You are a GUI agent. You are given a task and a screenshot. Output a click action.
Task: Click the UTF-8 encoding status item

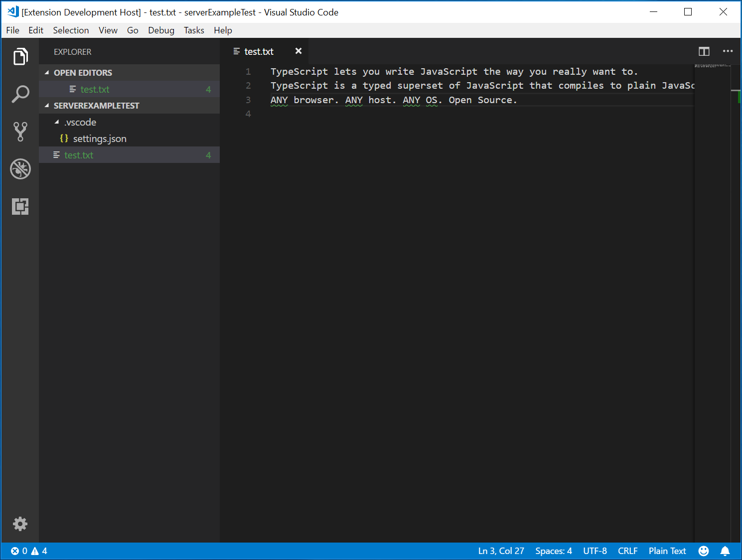(594, 551)
